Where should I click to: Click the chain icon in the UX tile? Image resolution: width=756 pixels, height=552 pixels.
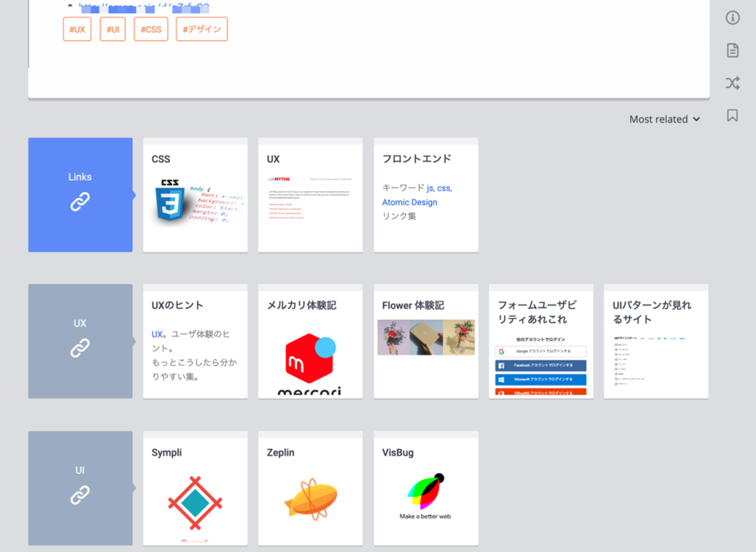point(80,348)
